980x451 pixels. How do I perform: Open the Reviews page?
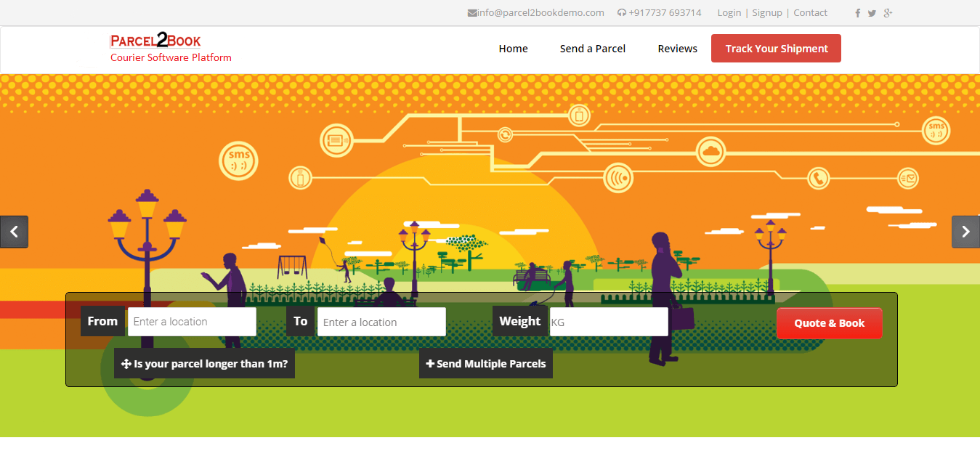coord(677,49)
